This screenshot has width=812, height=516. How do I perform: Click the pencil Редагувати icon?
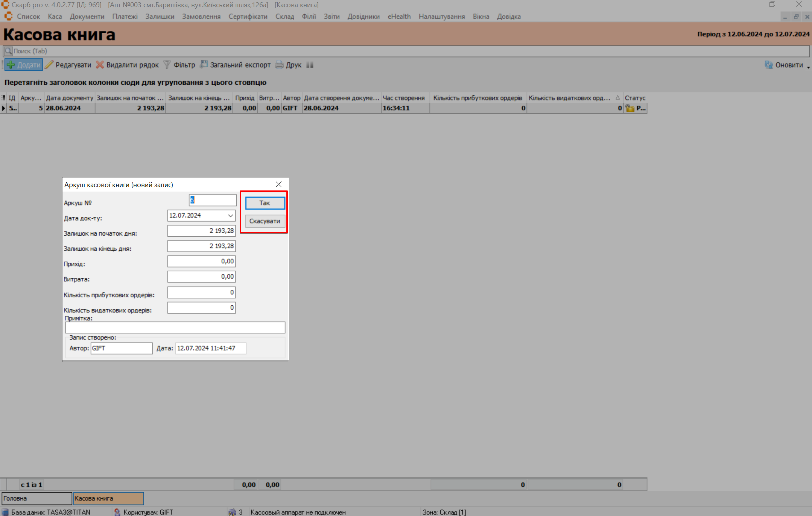49,65
